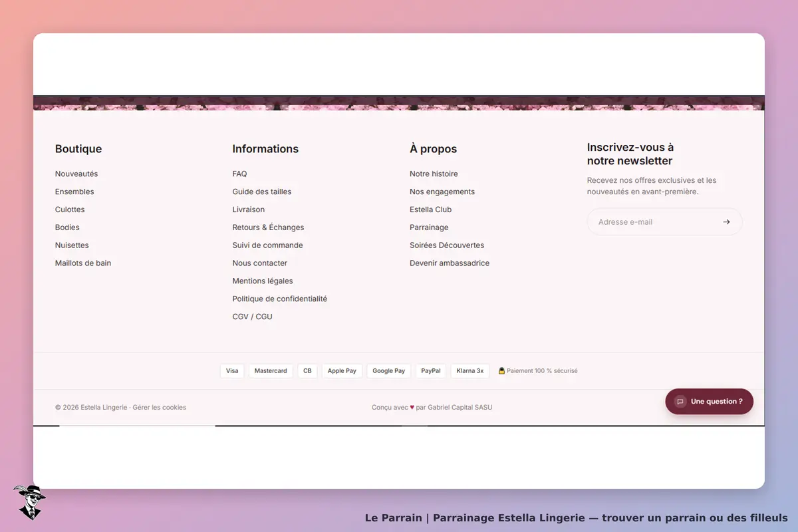Focus the Adresse e-mail field
Viewport: 798px width, 532px height.
(x=664, y=222)
